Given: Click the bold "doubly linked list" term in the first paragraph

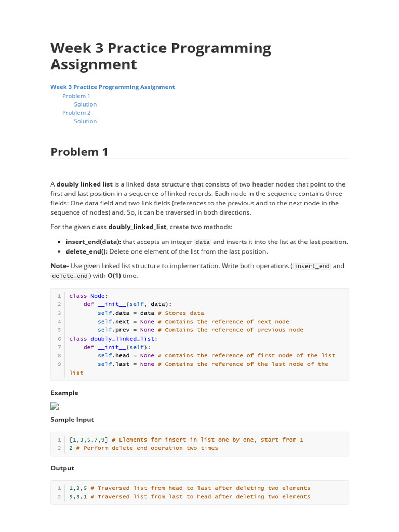Looking at the screenshot, I should 84,184.
